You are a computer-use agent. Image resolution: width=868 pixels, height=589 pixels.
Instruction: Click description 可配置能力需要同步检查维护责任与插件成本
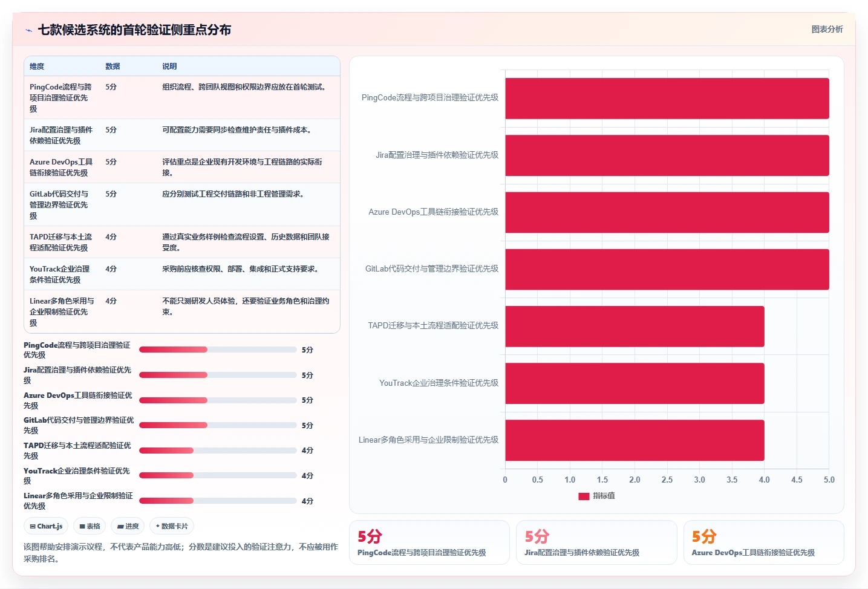[238, 130]
